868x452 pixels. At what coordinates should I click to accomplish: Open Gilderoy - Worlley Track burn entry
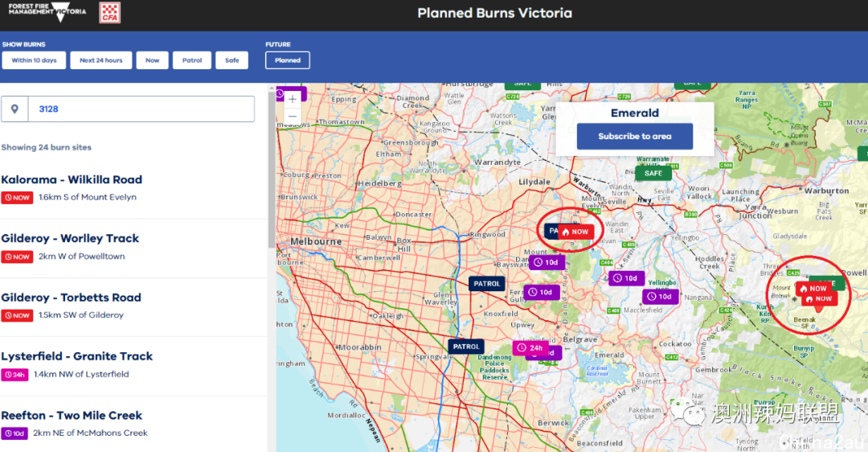133,248
